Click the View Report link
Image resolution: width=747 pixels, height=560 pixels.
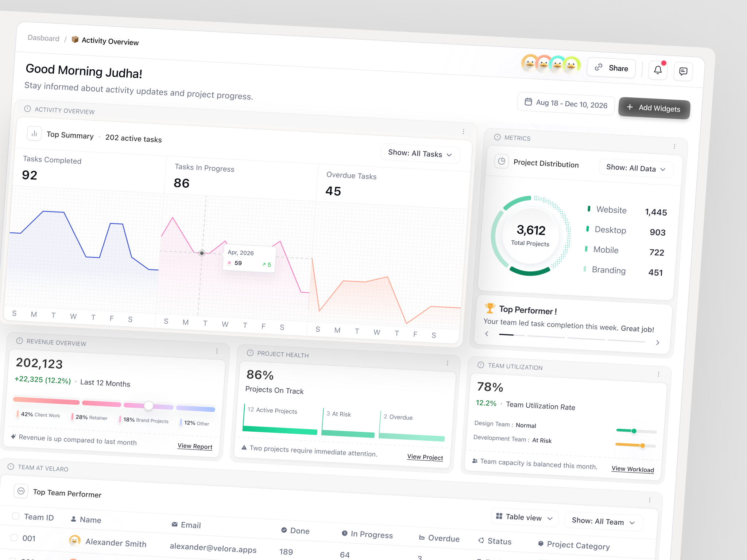(x=195, y=446)
